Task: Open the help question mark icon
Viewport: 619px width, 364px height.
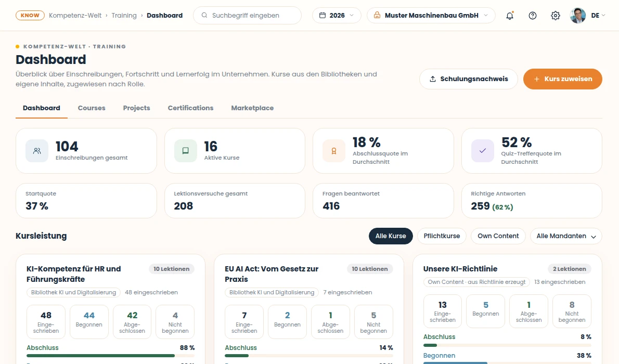Action: [533, 16]
